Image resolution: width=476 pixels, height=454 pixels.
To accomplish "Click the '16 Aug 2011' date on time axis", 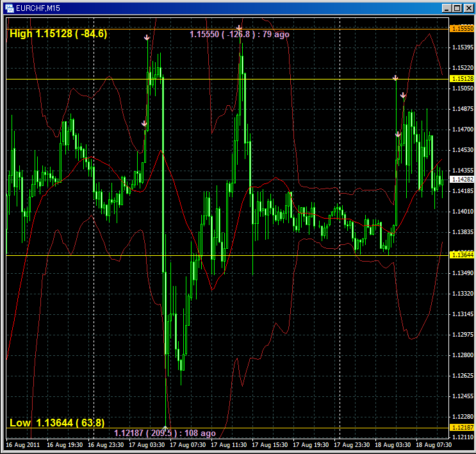I will point(22,444).
